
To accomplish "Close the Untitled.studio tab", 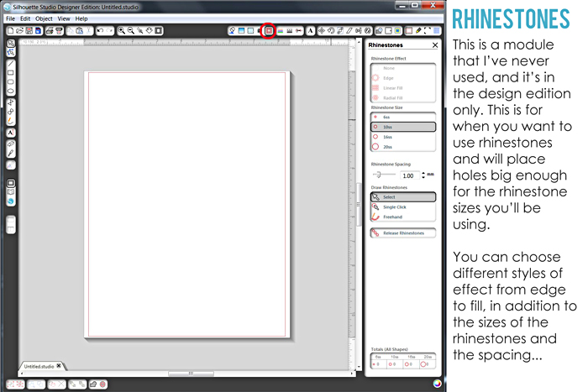I will pyautogui.click(x=59, y=366).
